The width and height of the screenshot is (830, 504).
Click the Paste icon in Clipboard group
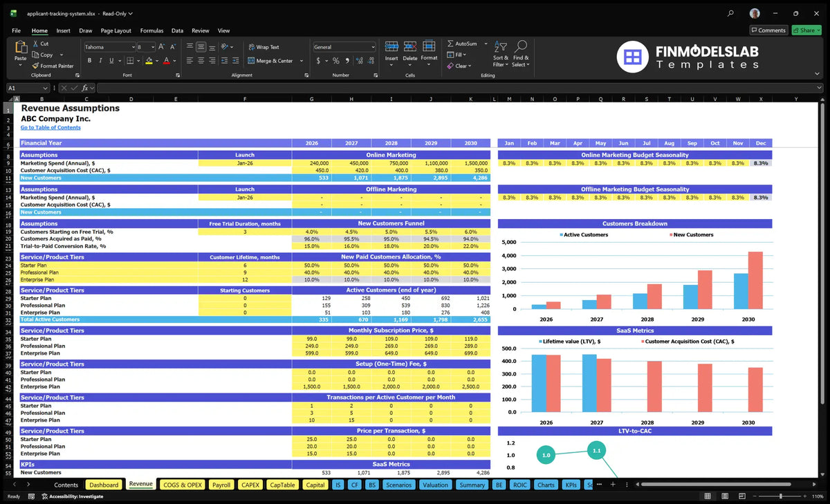[x=20, y=47]
